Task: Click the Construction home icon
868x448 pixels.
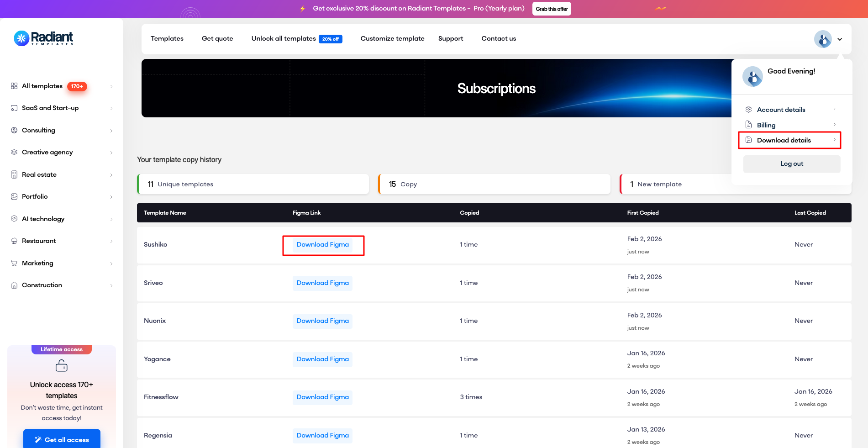Action: point(14,285)
